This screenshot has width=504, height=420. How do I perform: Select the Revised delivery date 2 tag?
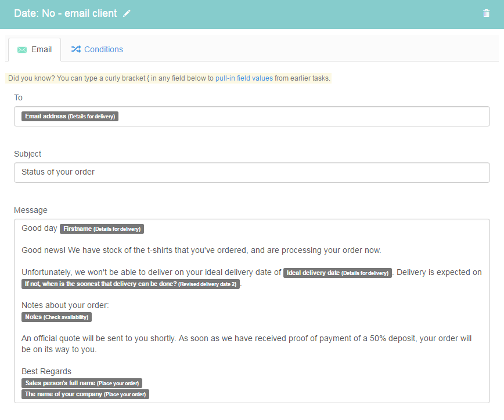pos(131,284)
